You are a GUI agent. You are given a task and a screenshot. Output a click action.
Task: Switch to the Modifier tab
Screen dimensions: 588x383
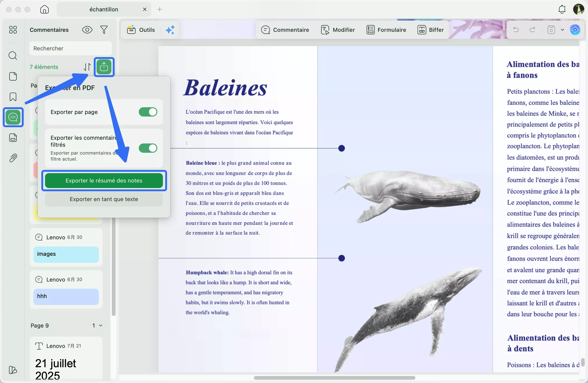338,30
